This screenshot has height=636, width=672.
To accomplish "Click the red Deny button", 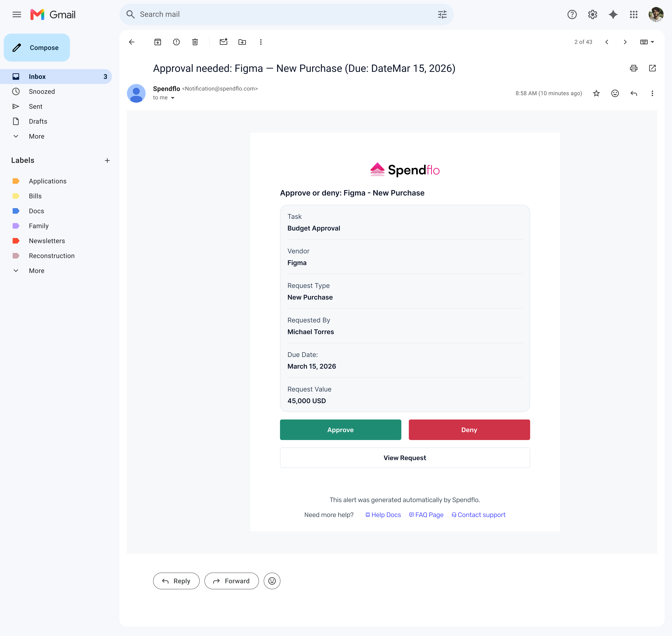I will [x=469, y=430].
